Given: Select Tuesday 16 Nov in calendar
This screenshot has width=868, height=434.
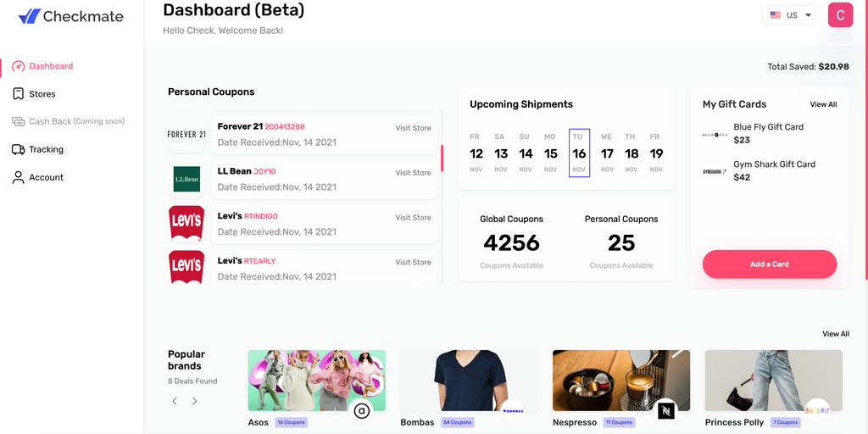Looking at the screenshot, I should click(x=579, y=153).
